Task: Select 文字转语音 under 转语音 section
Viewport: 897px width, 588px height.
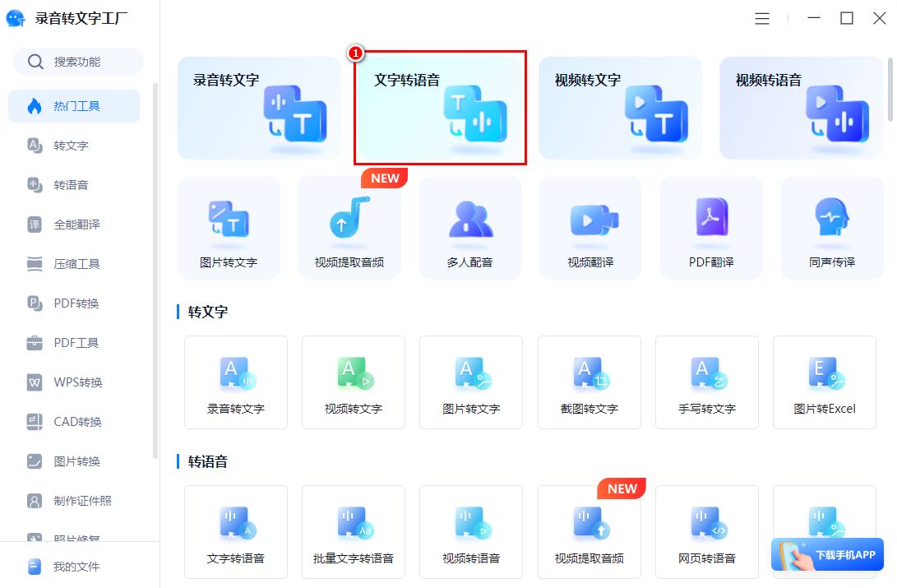Action: click(236, 533)
